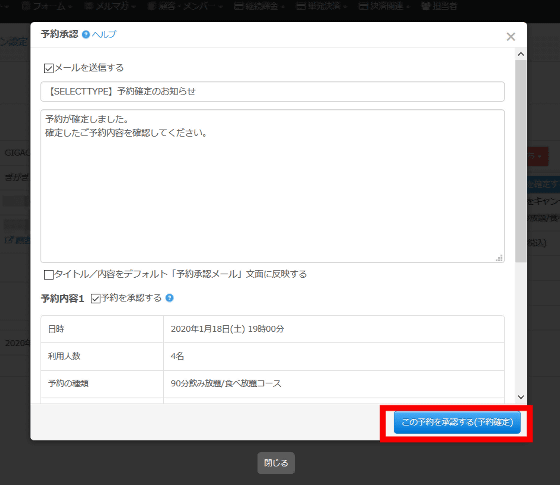Click the dialog vertical scrollbar thumb
This screenshot has width=560, height=485.
click(x=521, y=161)
